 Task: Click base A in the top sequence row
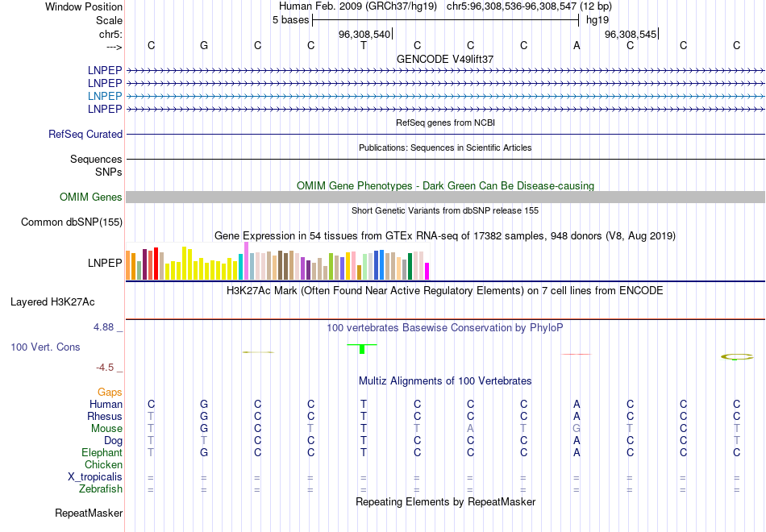click(577, 45)
